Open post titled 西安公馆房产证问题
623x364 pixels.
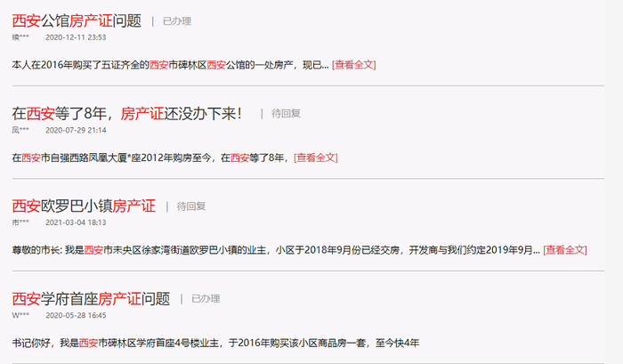77,20
